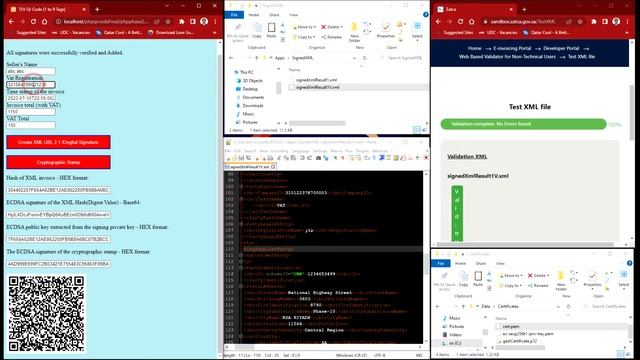Go to home page in the left browser
The width and height of the screenshot is (640, 360).
44,21
